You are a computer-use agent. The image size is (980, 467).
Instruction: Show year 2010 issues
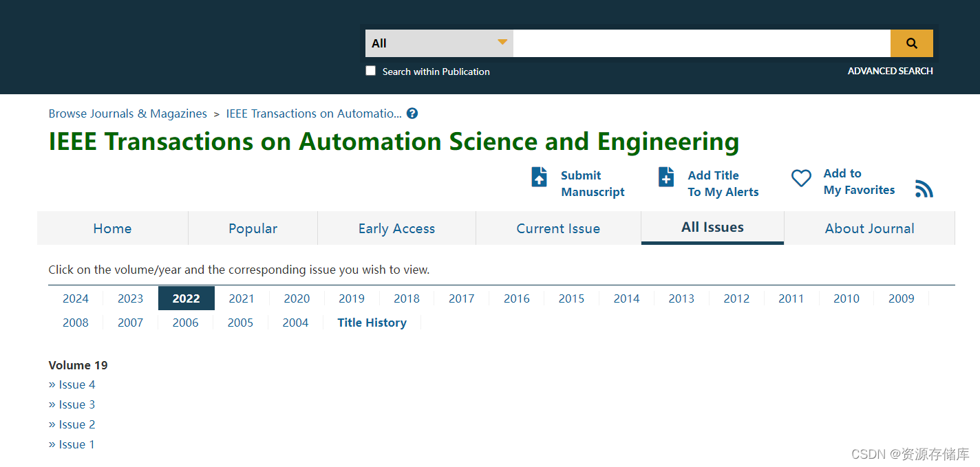tap(846, 298)
